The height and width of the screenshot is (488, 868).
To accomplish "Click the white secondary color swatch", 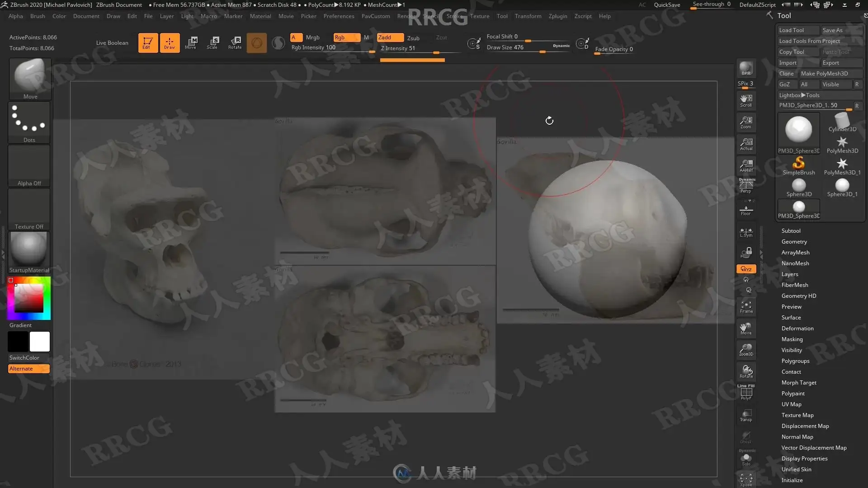I will click(x=40, y=342).
